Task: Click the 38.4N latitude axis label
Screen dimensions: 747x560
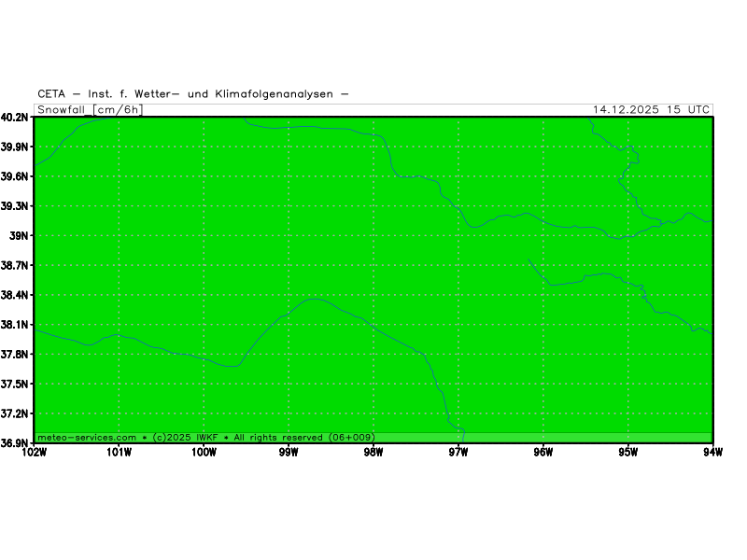Action: pos(15,295)
